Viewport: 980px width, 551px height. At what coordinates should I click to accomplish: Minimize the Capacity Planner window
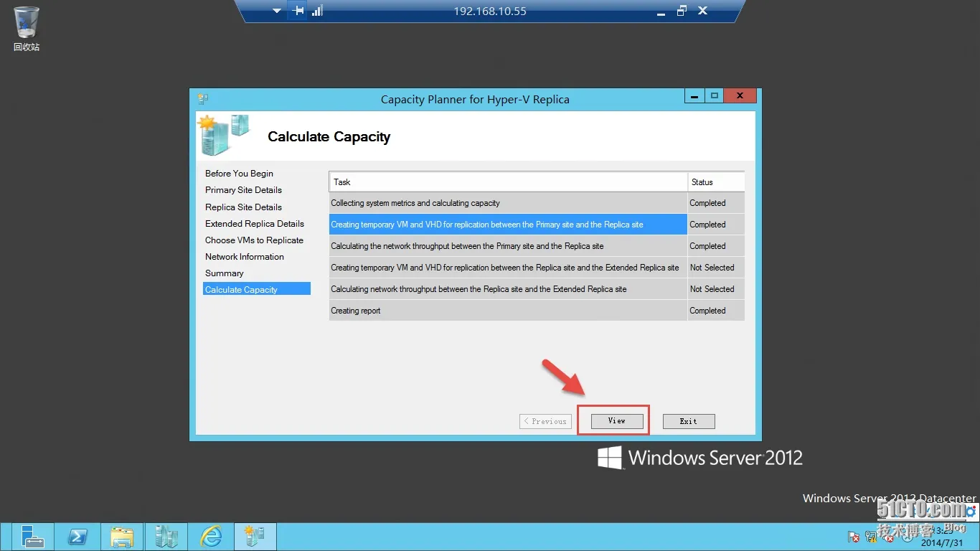(694, 95)
